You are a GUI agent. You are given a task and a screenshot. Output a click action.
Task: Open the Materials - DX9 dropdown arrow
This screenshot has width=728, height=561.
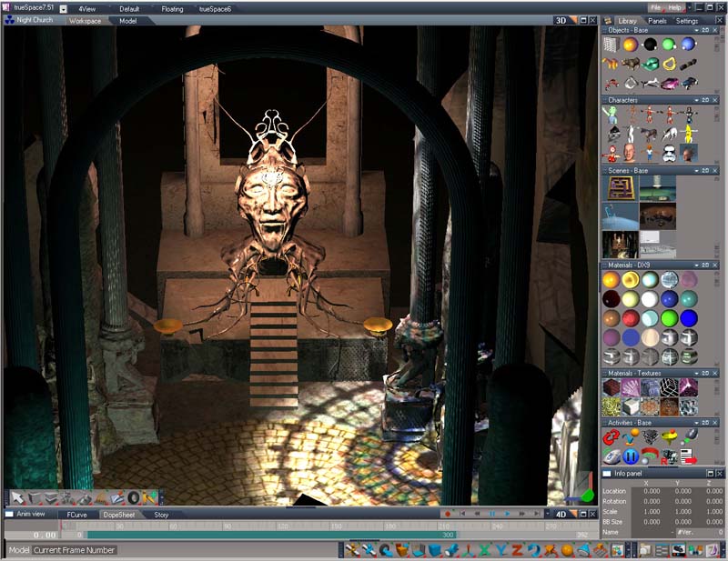(x=696, y=265)
